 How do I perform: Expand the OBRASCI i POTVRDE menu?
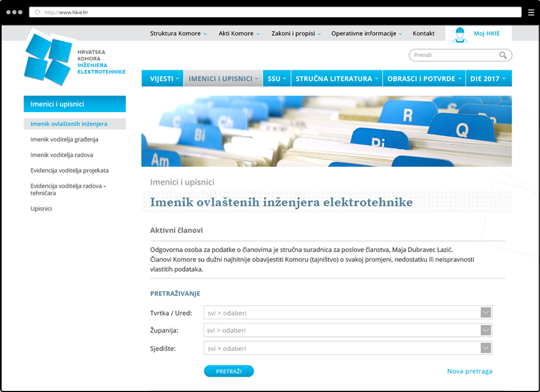tap(424, 79)
